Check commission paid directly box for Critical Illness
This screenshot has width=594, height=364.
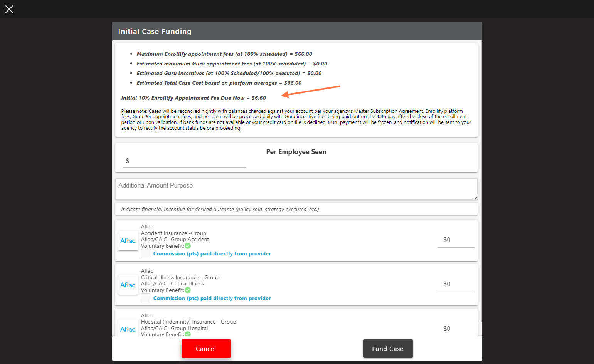[146, 298]
